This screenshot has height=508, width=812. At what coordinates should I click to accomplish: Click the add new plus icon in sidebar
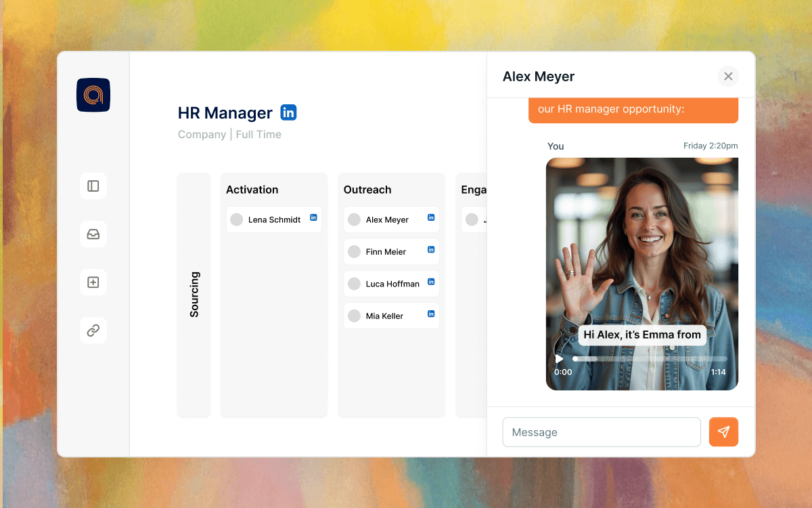[93, 282]
